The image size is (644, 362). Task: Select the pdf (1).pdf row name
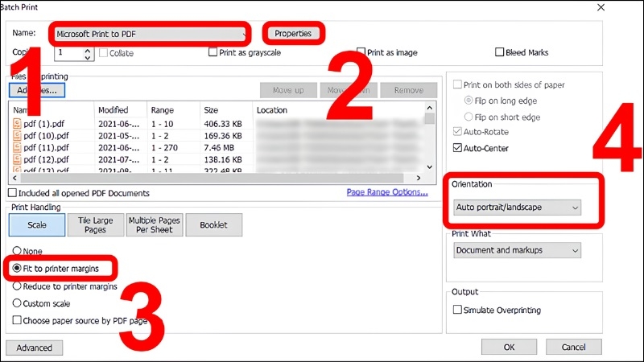click(44, 124)
